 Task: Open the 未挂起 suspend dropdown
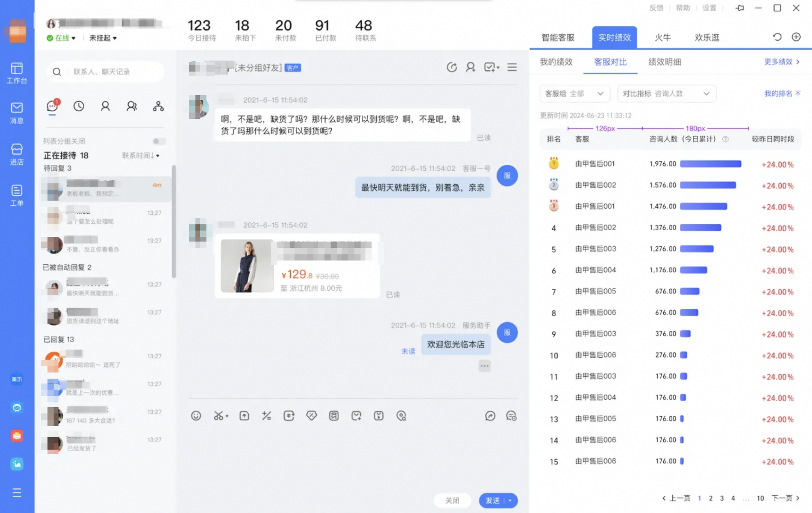(x=103, y=38)
